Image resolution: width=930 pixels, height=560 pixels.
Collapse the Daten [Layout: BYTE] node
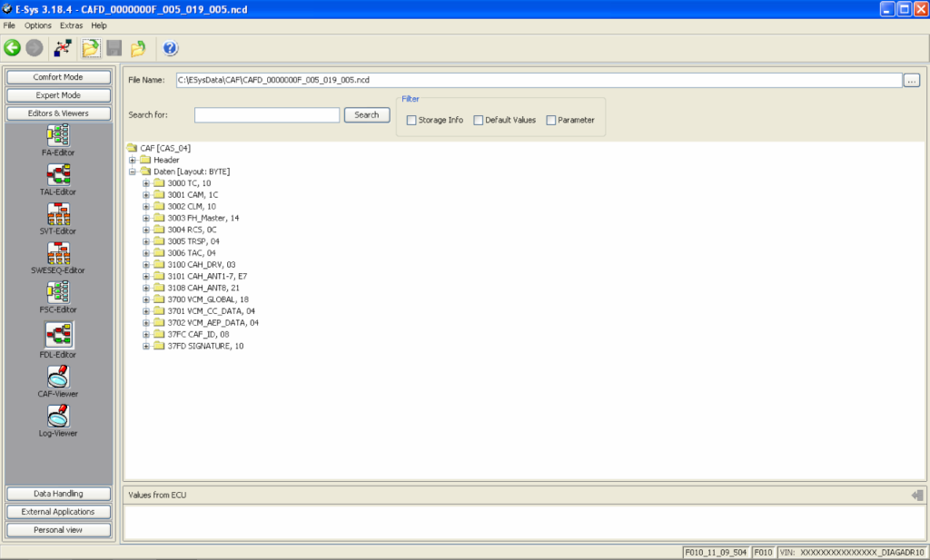click(133, 172)
